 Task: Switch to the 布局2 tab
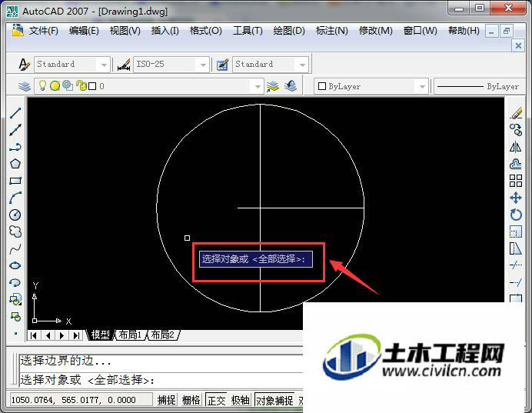162,335
